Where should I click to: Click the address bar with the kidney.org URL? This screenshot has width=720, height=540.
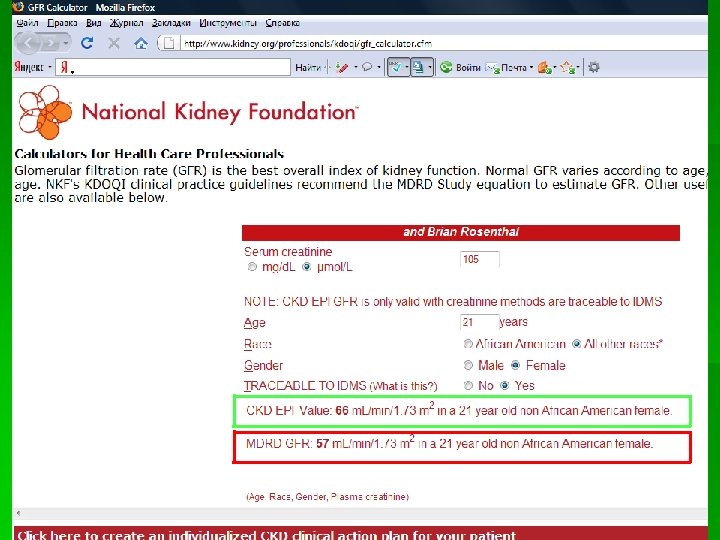pos(441,44)
